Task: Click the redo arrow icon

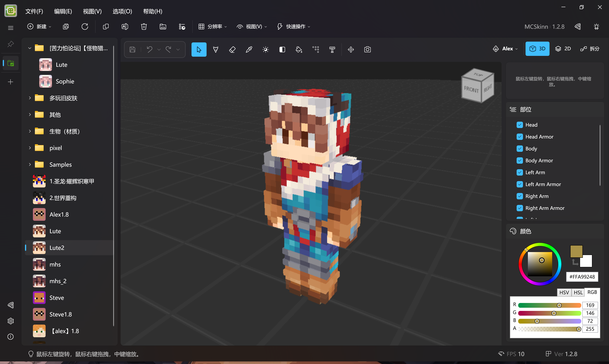Action: [x=168, y=49]
